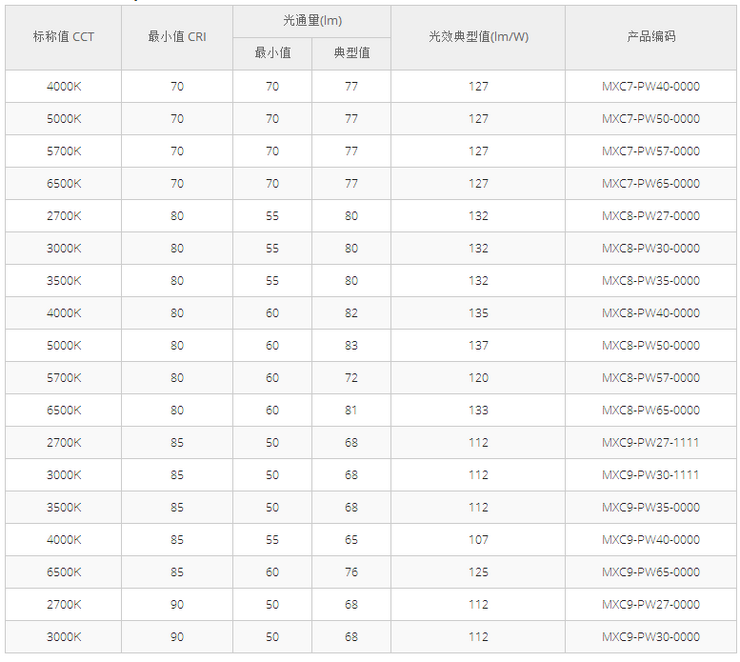Screen dimensions: 740x662
Task: Select product code MXC8-PW35-0000
Action: (651, 281)
